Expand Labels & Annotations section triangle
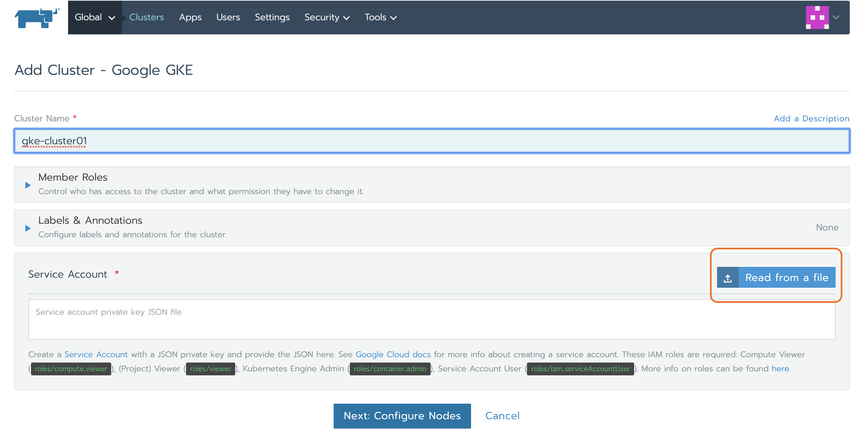This screenshot has height=436, width=868. click(x=28, y=228)
